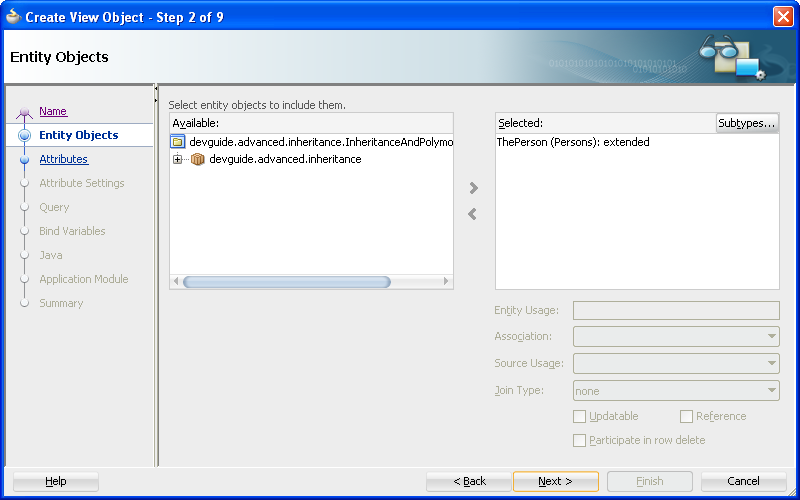Image resolution: width=800 pixels, height=500 pixels.
Task: Select devguide.advanced.inheritance.InheritanceAndPolymo tree row
Action: (x=312, y=142)
